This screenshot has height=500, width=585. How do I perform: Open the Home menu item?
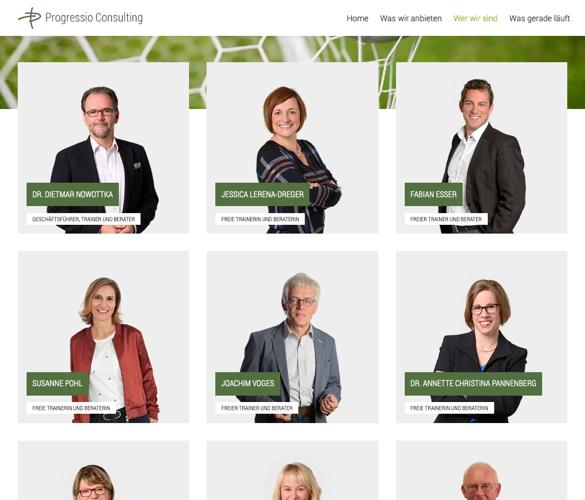[x=357, y=18]
